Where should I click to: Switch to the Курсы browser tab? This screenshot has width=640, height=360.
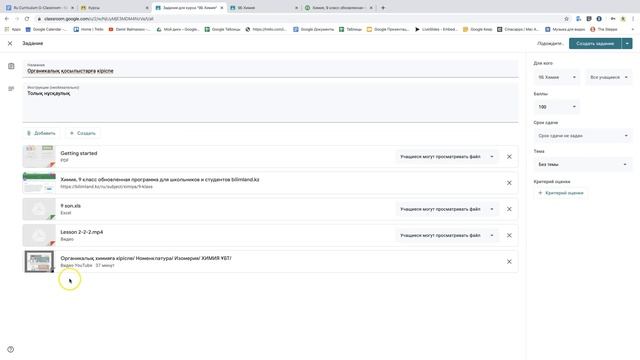(x=114, y=8)
